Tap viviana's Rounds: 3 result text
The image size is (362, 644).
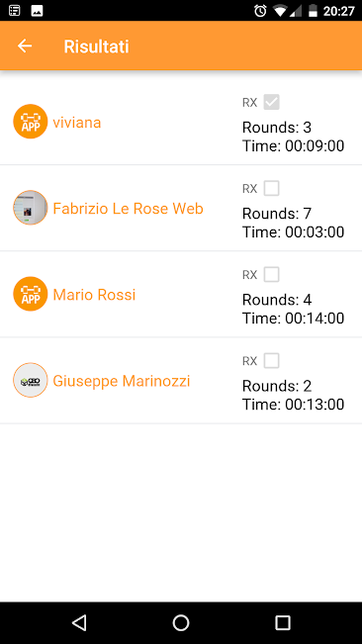tap(277, 128)
